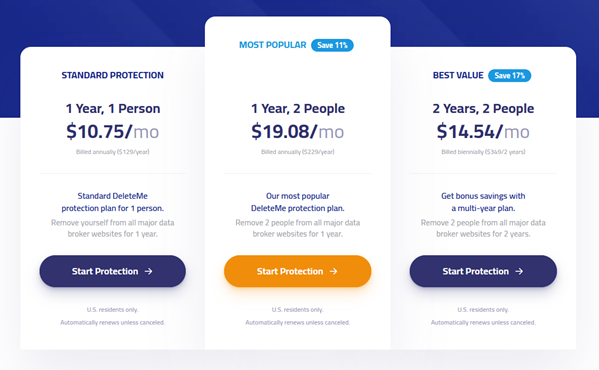Click the 1 Year, 2 People title
This screenshot has height=370, width=599.
click(298, 108)
